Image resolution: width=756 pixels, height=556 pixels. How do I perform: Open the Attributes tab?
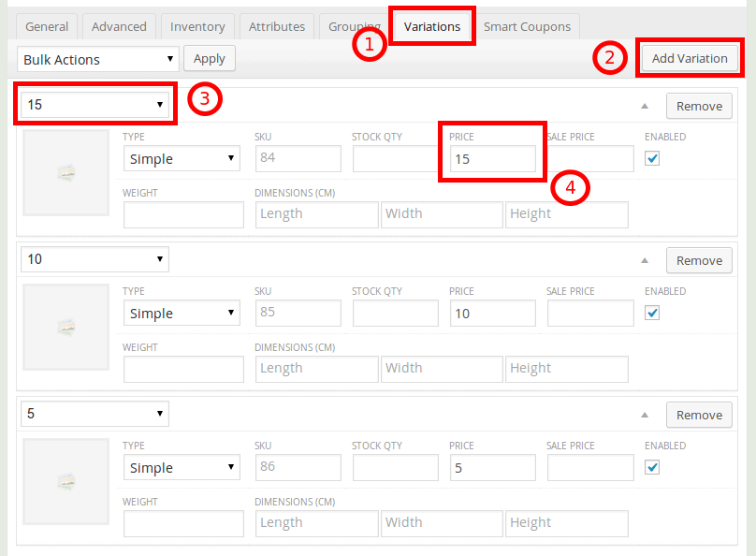point(277,26)
